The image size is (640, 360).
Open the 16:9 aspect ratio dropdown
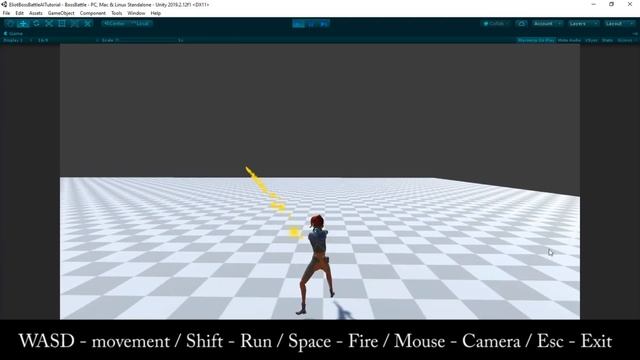pos(67,40)
